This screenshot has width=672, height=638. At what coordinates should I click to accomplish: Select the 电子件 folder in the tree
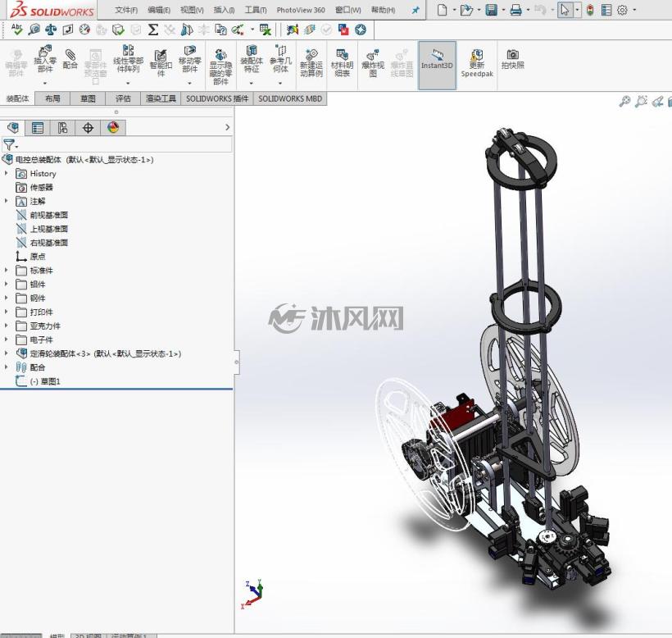pyautogui.click(x=41, y=340)
